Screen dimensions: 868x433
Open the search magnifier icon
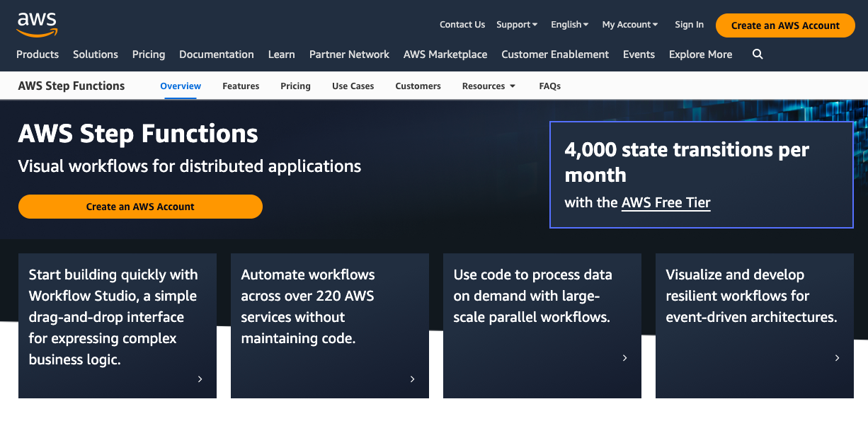[758, 54]
